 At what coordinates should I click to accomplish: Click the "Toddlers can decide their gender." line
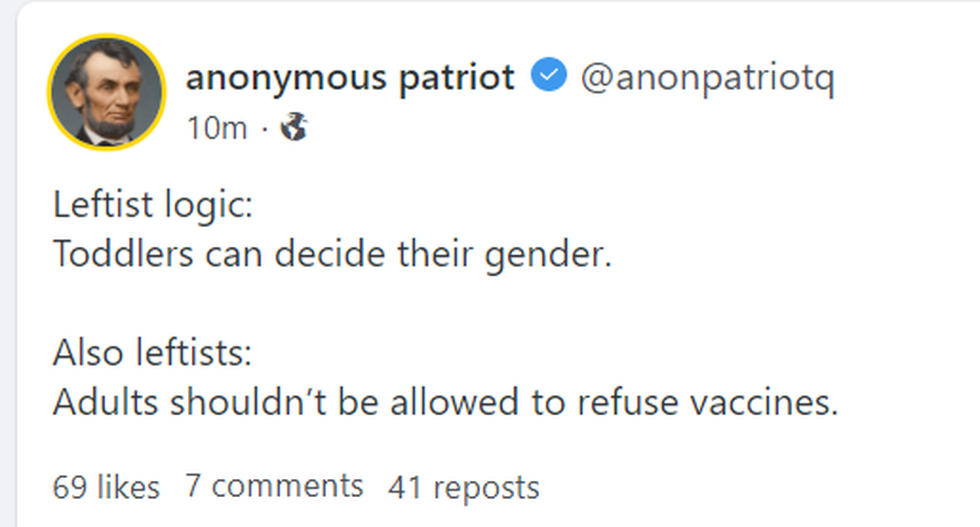click(332, 254)
